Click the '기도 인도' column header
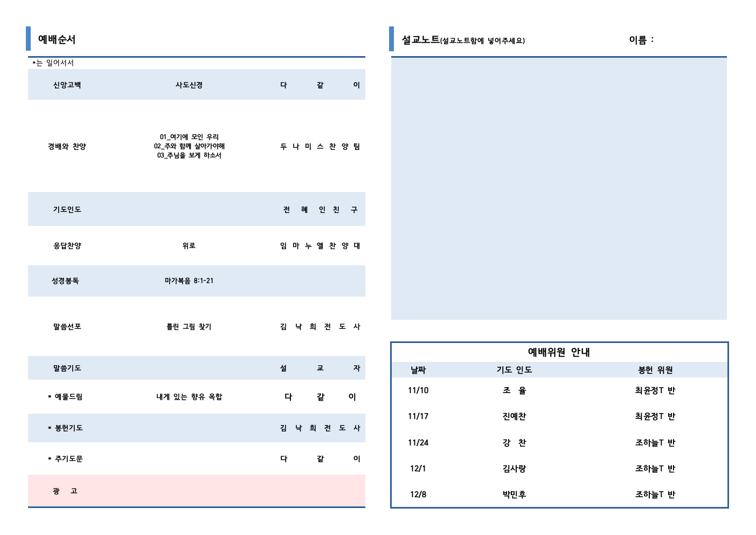756x535 pixels. tap(514, 369)
